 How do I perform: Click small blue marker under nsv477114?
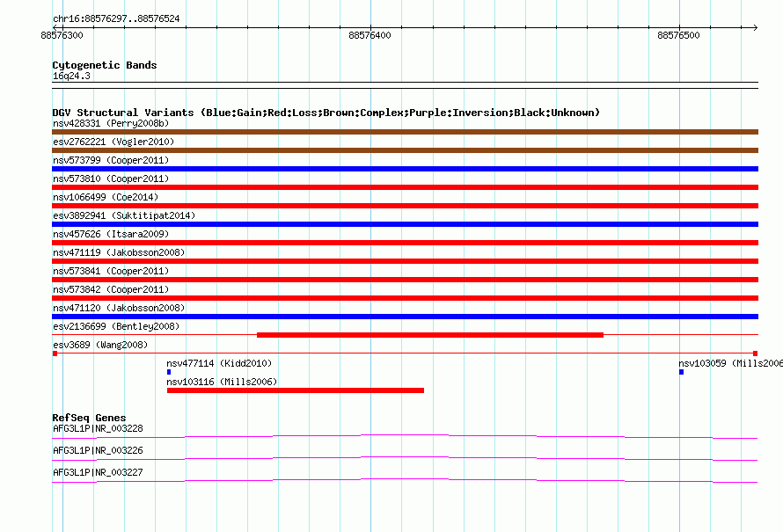(169, 372)
